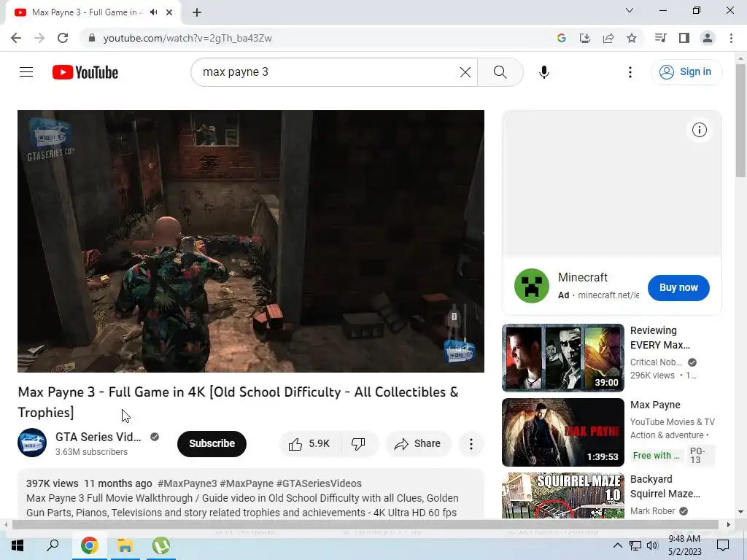Screen dimensions: 747x560
Task: Open Critical Nob... channel link
Action: [656, 362]
